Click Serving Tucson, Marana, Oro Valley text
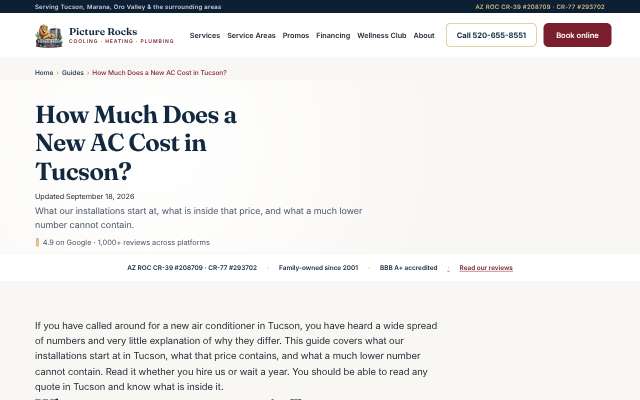The width and height of the screenshot is (640, 400). click(128, 7)
